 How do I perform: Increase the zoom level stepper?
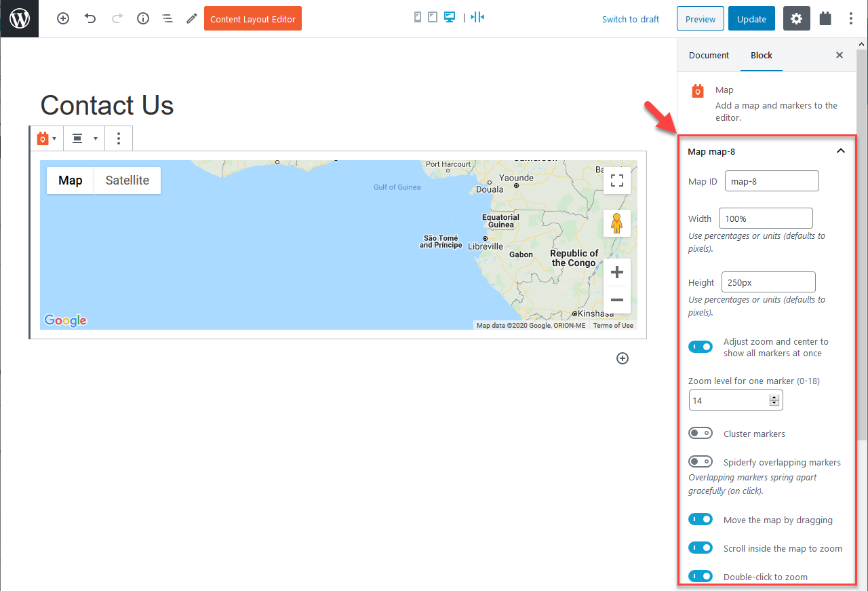(774, 398)
